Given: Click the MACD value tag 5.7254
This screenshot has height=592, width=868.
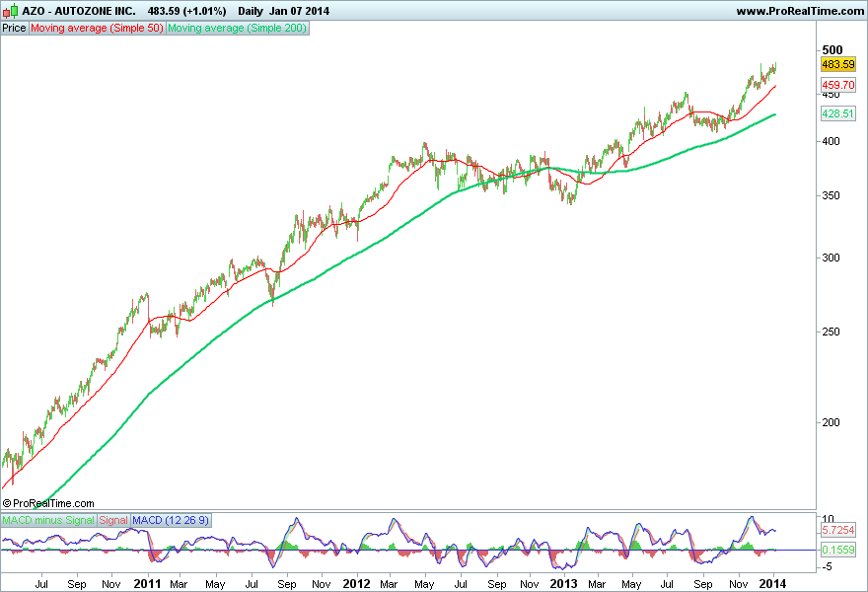Looking at the screenshot, I should 838,530.
